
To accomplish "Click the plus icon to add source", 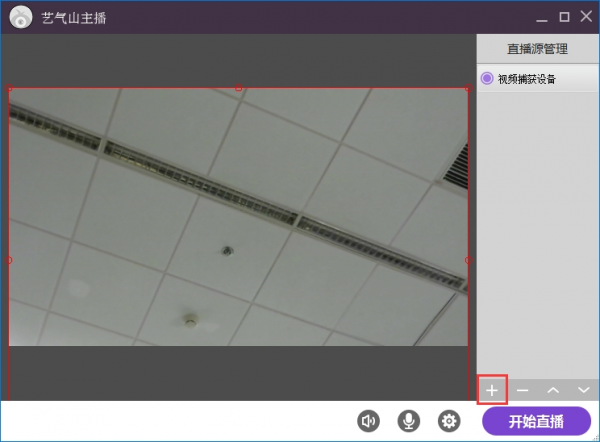I will [x=492, y=390].
